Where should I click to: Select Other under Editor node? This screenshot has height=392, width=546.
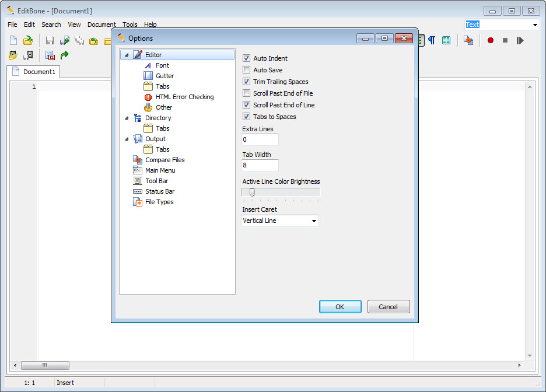pos(164,107)
